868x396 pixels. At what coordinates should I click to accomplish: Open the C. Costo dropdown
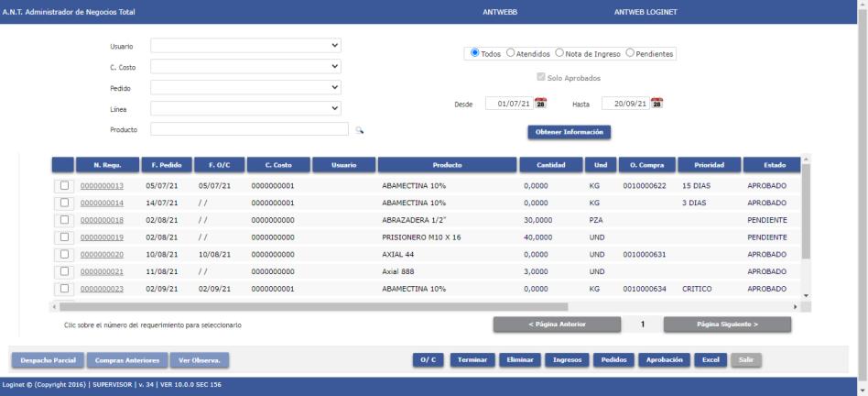tap(245, 67)
